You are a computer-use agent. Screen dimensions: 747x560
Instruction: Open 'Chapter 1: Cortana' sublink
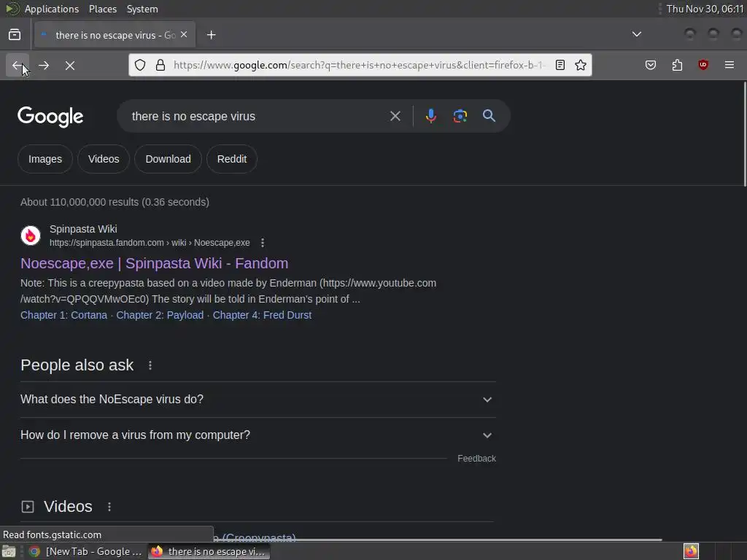click(x=64, y=315)
